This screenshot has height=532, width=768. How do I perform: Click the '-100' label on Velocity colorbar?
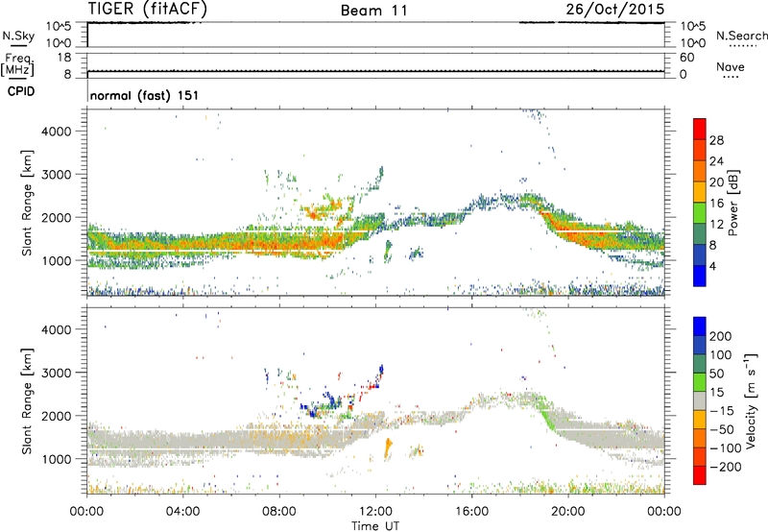click(x=726, y=447)
